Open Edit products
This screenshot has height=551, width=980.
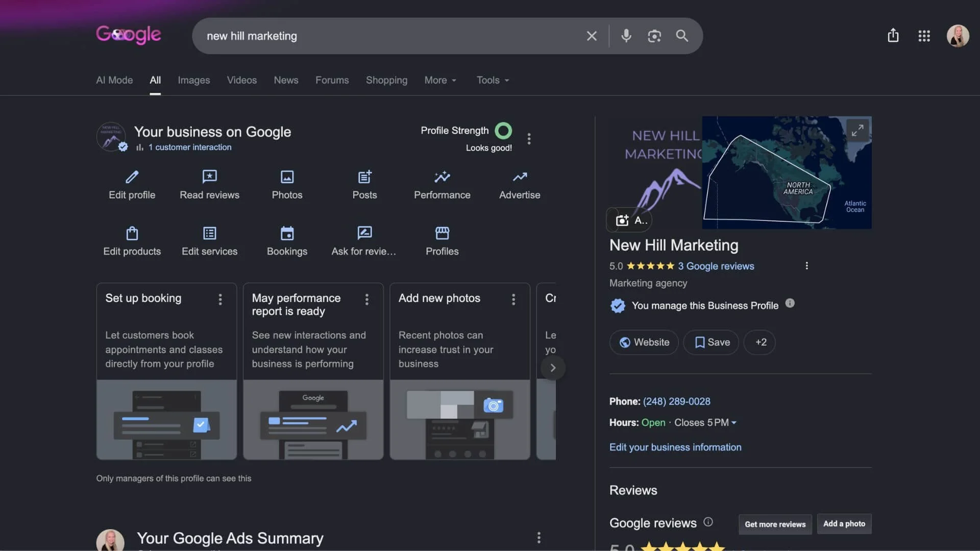pos(132,241)
